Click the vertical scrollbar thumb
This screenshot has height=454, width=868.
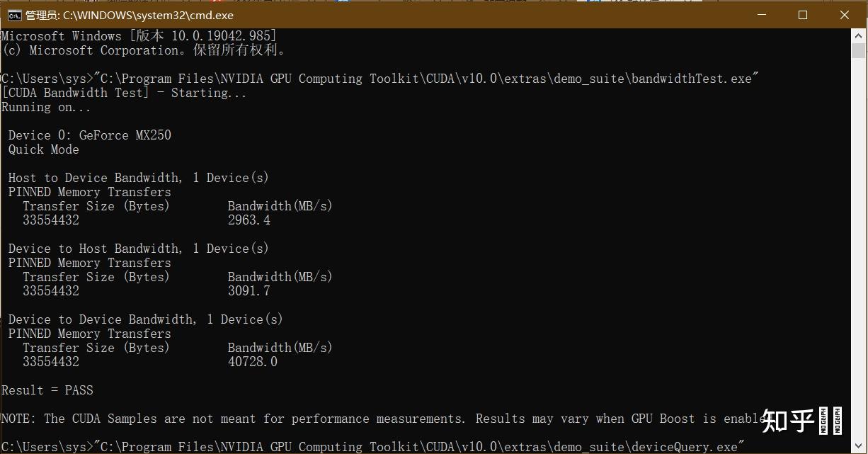(859, 51)
